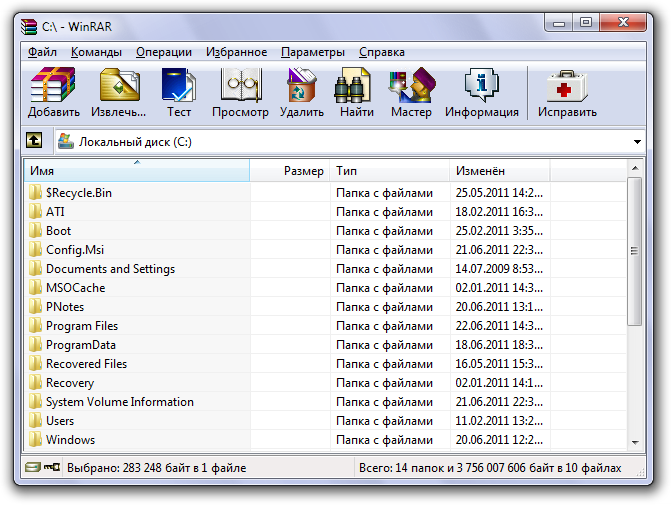
Task: Click the date 25.02.2011 3:35... cell
Action: point(499,231)
